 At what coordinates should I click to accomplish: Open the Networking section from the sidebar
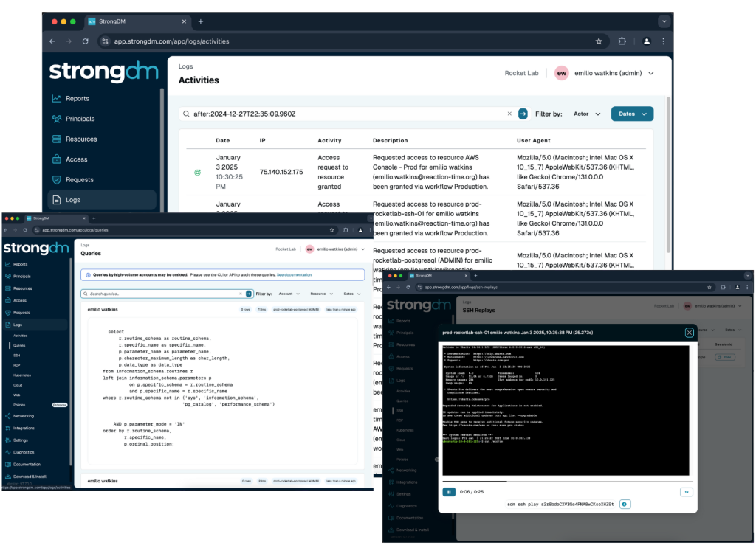[x=7, y=415]
